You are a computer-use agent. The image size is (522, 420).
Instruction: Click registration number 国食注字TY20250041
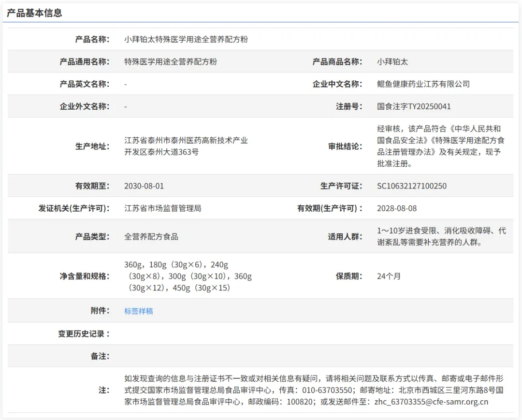[413, 106]
